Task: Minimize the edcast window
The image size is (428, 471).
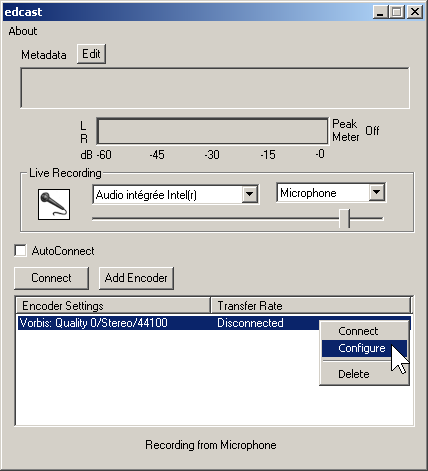Action: 380,12
